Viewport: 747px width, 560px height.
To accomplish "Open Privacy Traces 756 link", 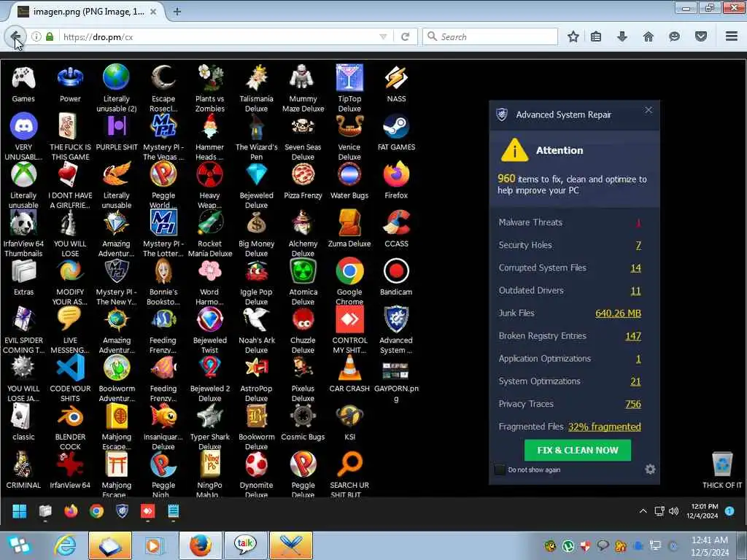I will click(x=633, y=404).
